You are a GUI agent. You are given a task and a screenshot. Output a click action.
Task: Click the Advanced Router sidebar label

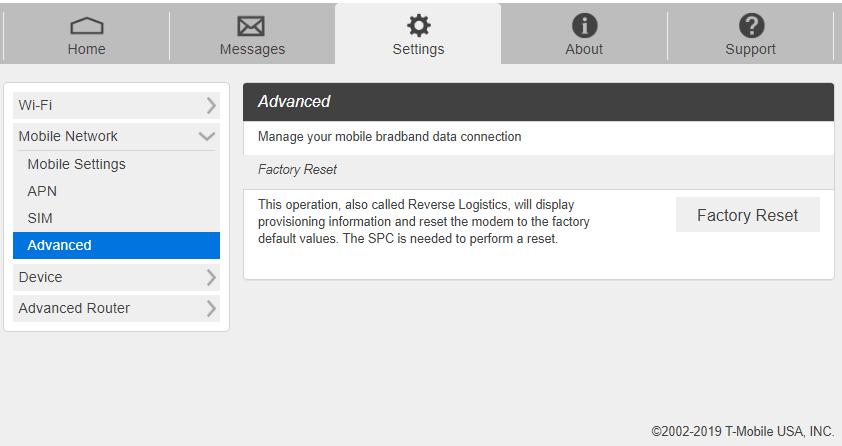(74, 308)
